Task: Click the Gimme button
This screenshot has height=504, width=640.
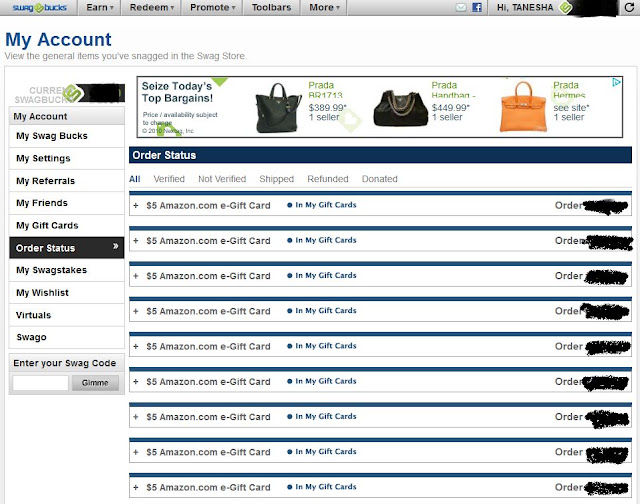Action: coord(95,383)
